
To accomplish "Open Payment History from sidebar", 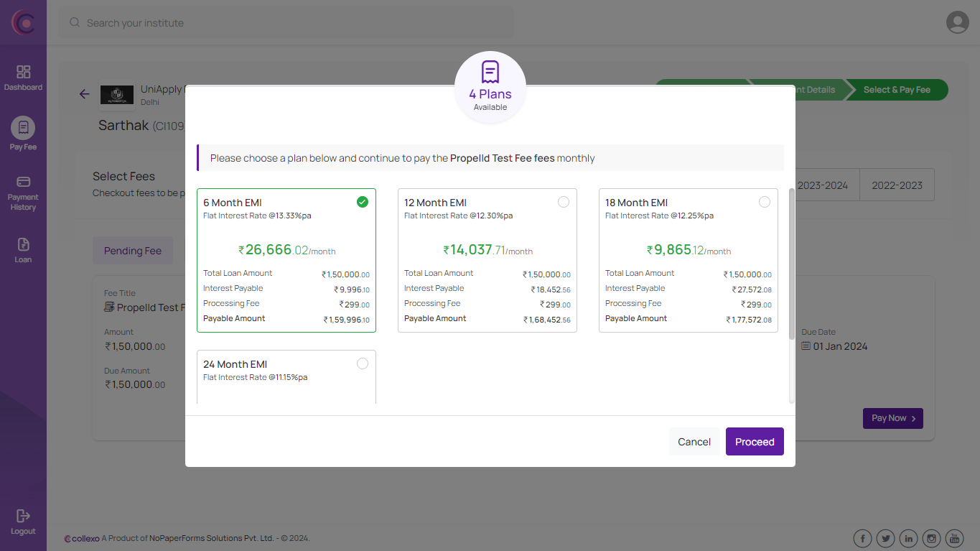I will click(x=23, y=193).
